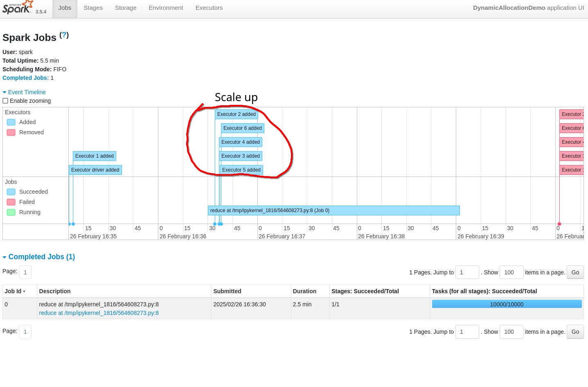This screenshot has height=387, width=588.
Task: Open the Executors tab
Action: (209, 8)
